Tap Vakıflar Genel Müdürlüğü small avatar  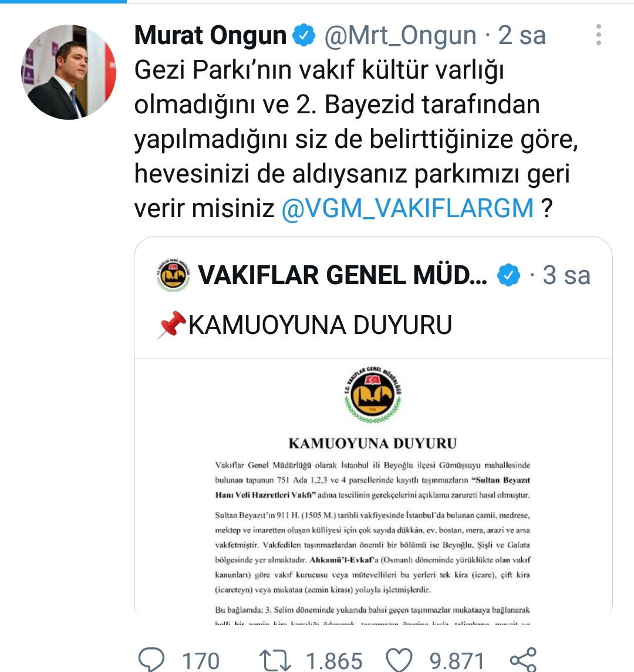tap(173, 275)
